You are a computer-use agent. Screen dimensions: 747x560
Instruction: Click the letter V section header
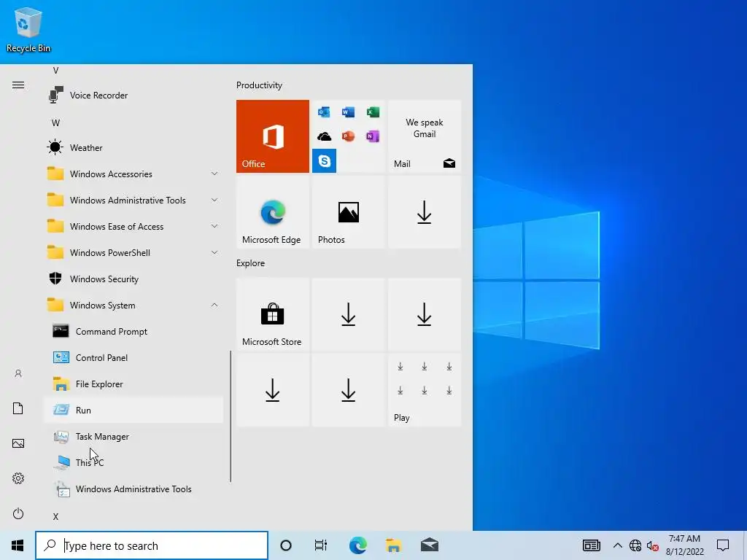click(55, 71)
